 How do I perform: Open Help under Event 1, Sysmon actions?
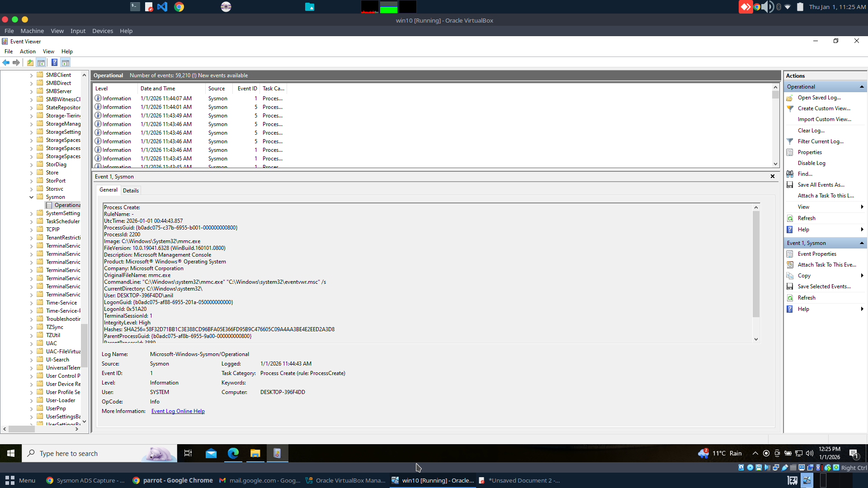pos(803,309)
